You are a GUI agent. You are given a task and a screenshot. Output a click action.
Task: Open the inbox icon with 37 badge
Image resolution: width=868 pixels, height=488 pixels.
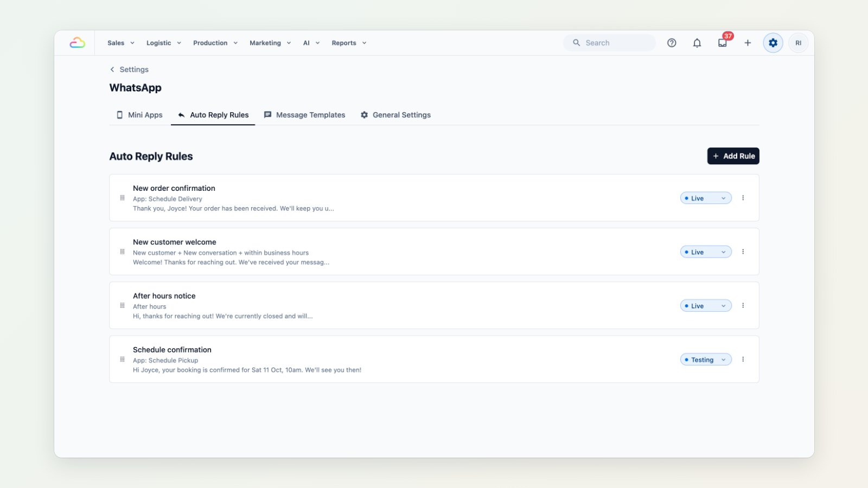pyautogui.click(x=723, y=43)
